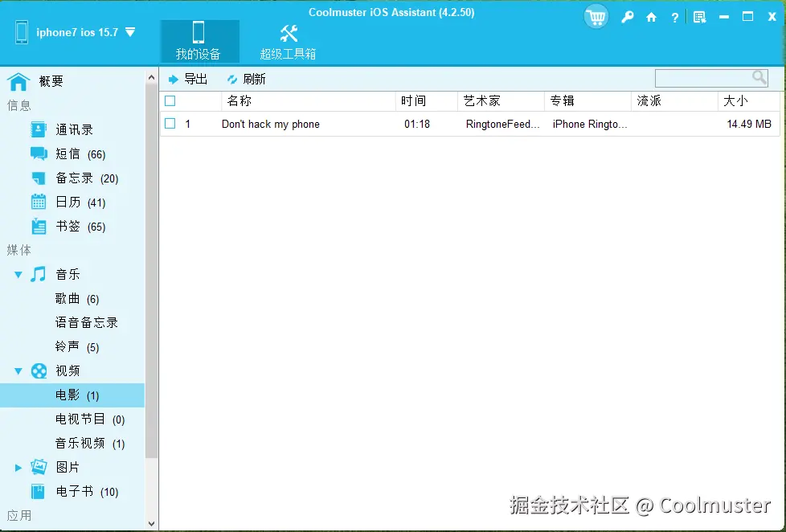This screenshot has height=532, width=786.
Task: Click the calendar icon in sidebar
Action: (x=39, y=202)
